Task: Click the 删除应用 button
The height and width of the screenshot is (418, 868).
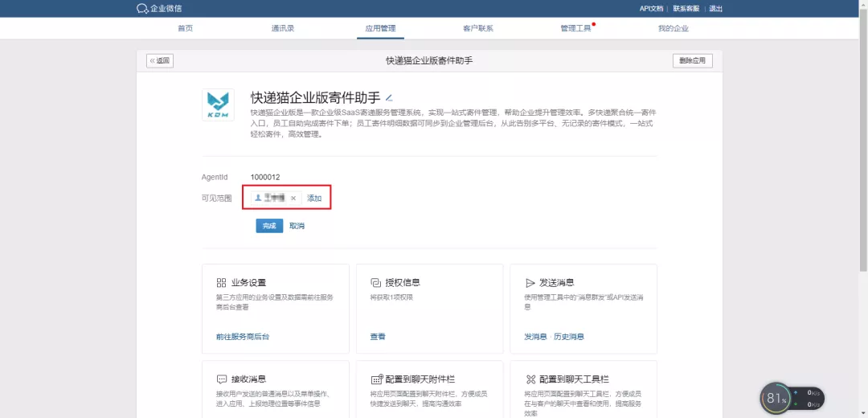Action: [x=693, y=61]
